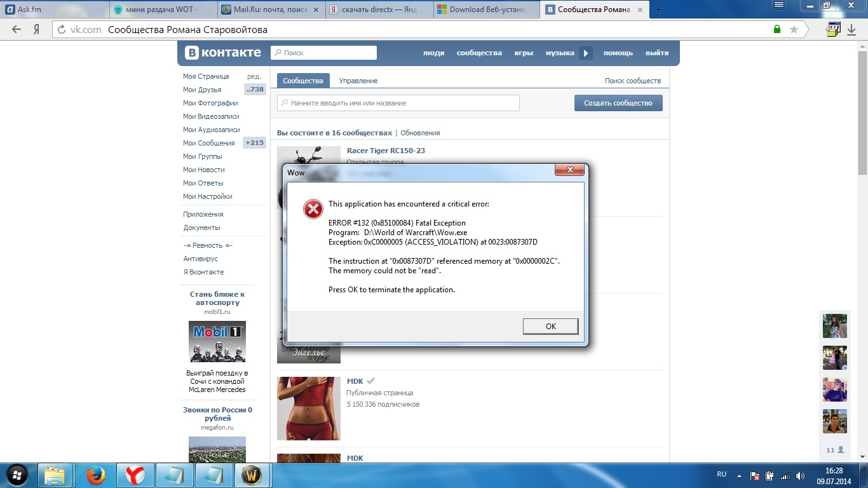This screenshot has height=488, width=868.
Task: Click the VK Поиск search field
Action: coord(323,53)
